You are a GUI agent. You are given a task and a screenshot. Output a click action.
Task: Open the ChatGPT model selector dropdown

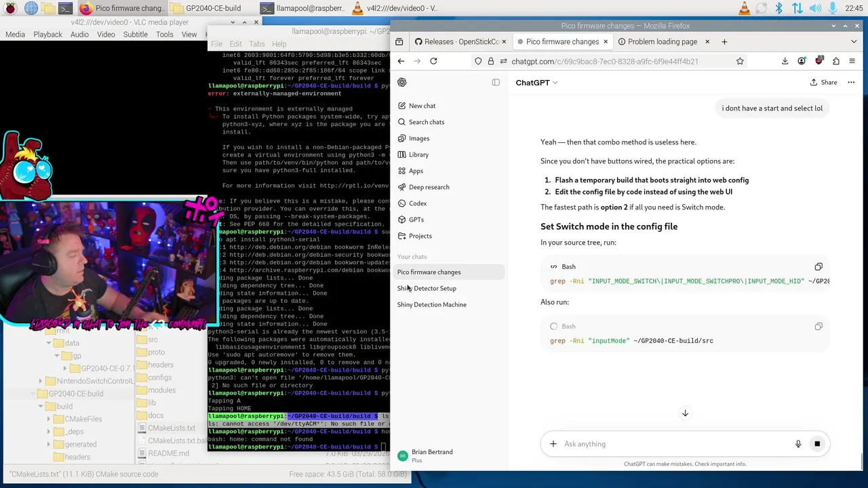(536, 83)
